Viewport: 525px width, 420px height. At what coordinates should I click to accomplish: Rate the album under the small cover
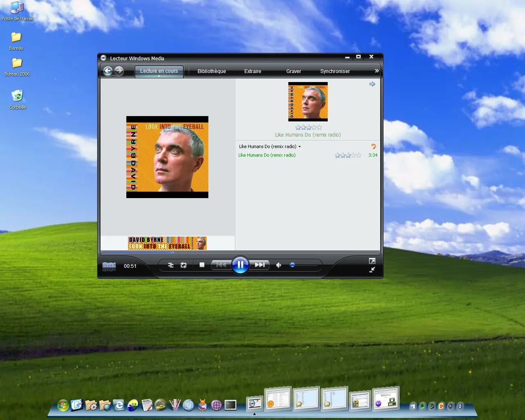coord(308,128)
